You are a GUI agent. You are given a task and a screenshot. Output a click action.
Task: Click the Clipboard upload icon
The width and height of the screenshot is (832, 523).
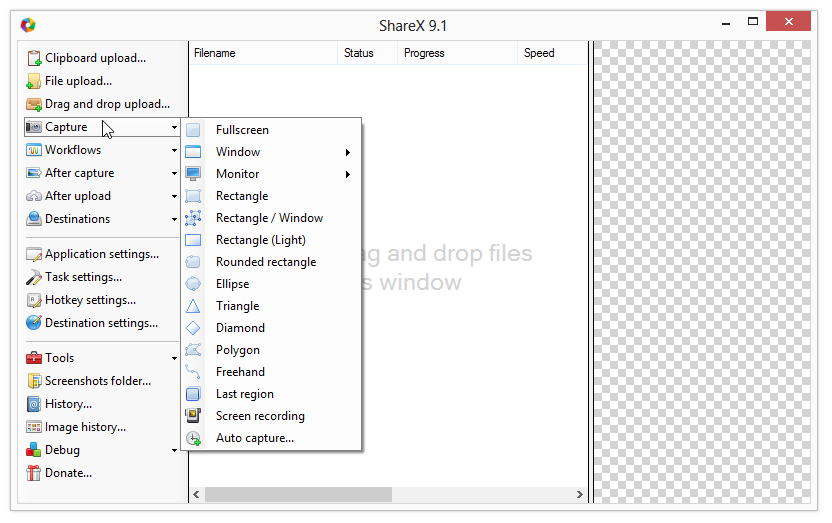point(34,58)
